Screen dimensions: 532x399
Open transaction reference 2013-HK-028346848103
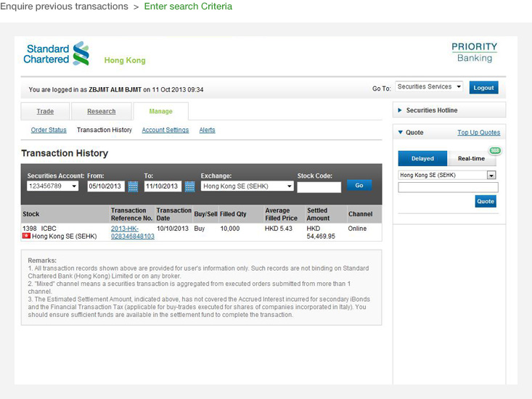[x=133, y=232]
